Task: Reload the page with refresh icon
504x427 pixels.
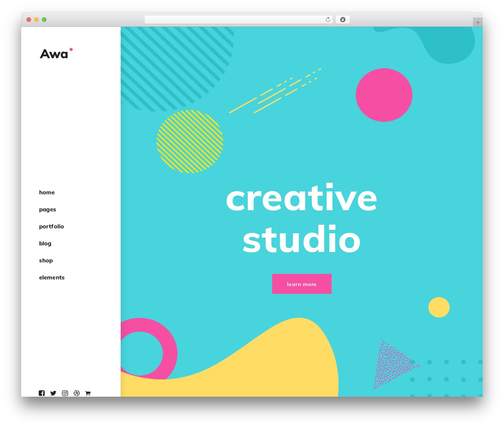Action: pos(328,20)
